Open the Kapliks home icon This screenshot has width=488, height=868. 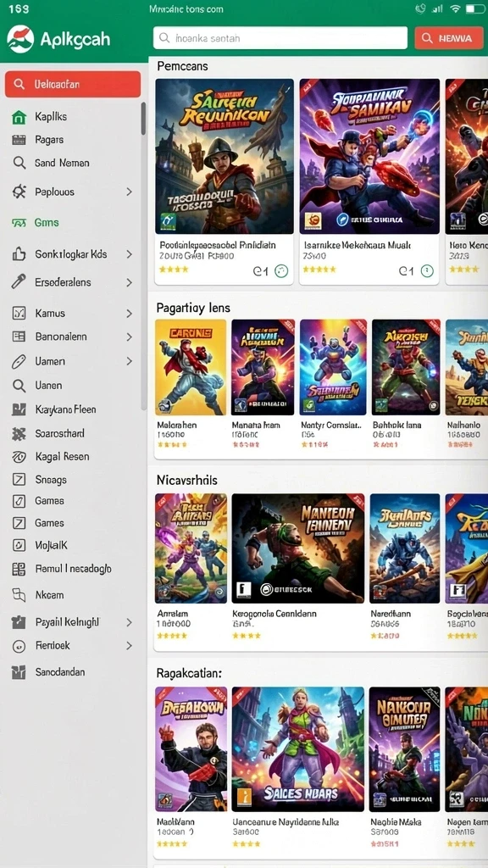click(x=19, y=117)
